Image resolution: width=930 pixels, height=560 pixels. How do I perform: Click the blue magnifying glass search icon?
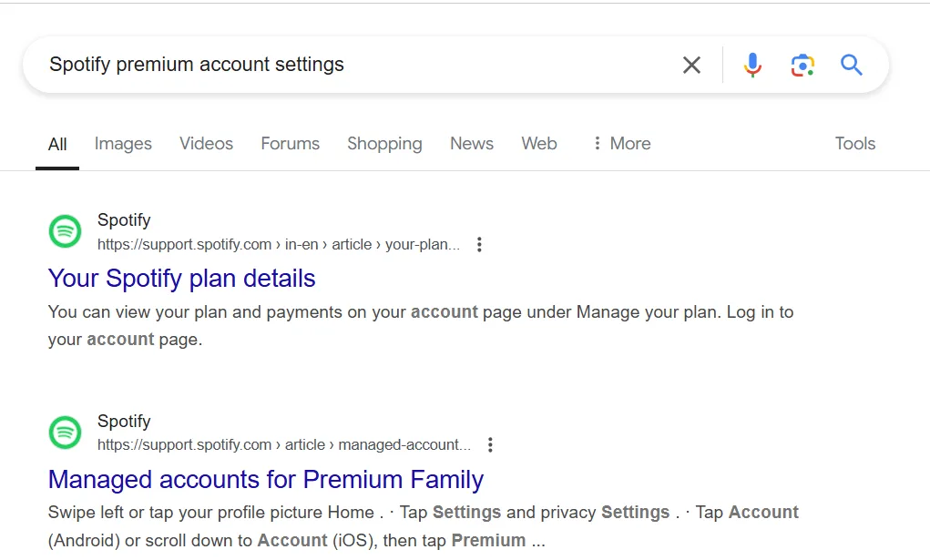click(x=851, y=65)
